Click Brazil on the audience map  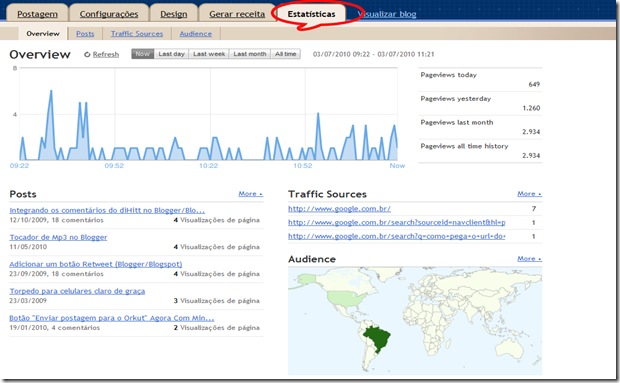coord(377,338)
